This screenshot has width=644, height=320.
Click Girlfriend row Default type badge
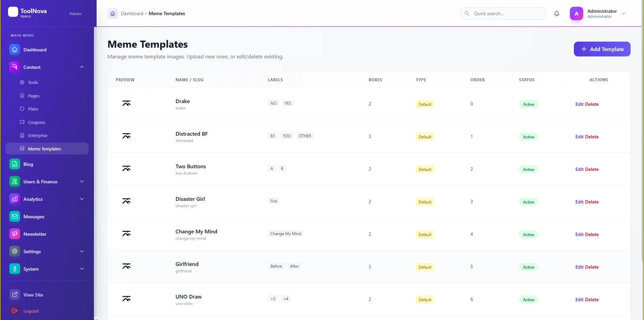point(425,267)
